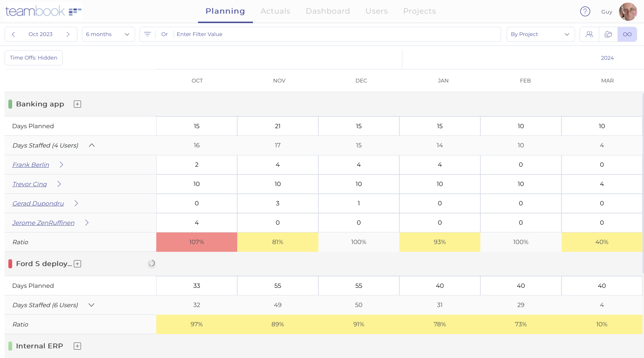Switch to the Actuals tab
This screenshot has width=644, height=358.
(x=275, y=11)
